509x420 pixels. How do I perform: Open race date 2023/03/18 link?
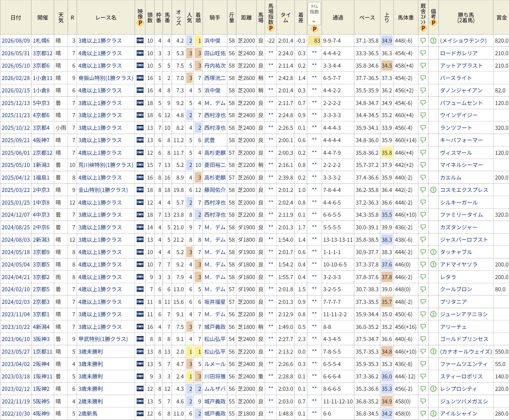(x=16, y=376)
